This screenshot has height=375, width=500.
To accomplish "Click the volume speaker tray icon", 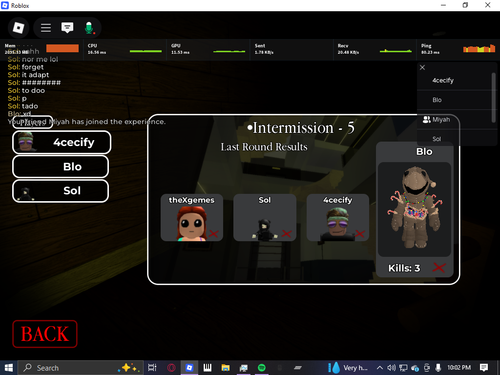I will pos(391,368).
